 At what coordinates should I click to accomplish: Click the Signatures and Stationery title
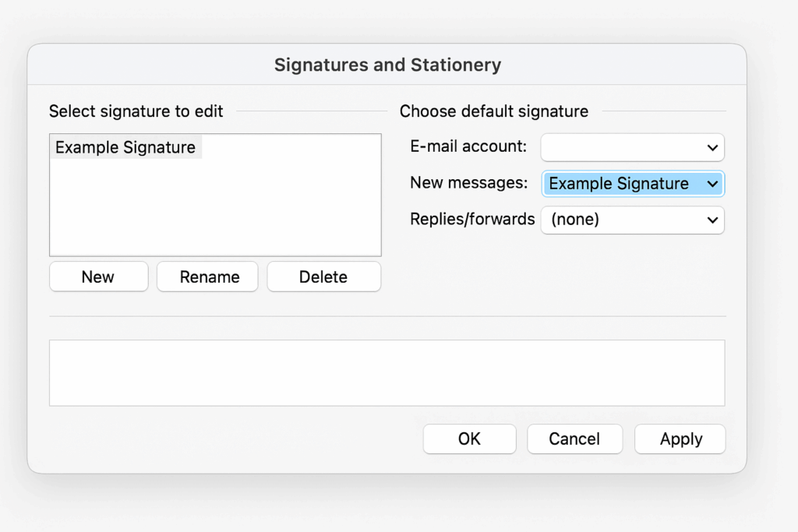point(387,65)
